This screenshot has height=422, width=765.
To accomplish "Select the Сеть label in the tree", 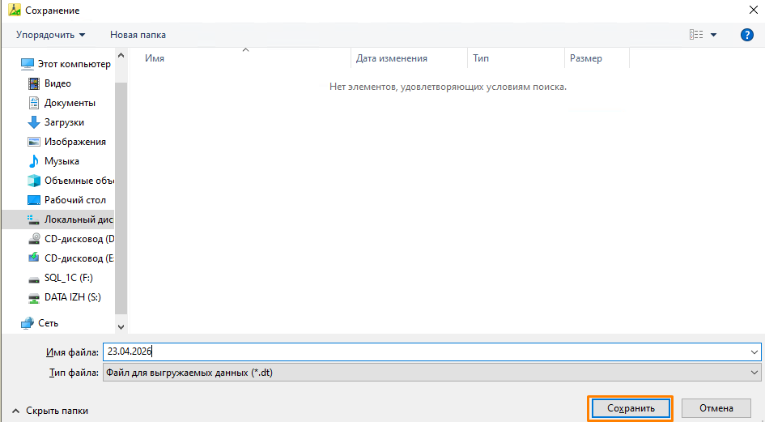I will tap(48, 323).
